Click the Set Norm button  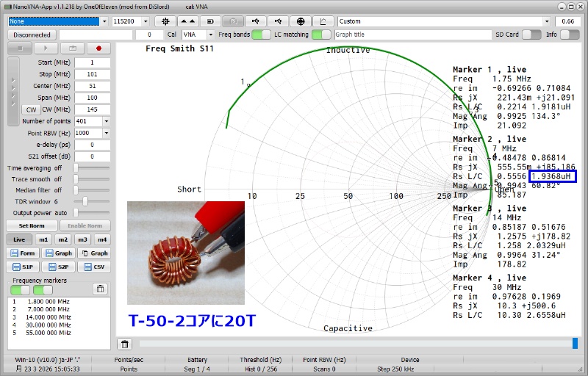[32, 226]
